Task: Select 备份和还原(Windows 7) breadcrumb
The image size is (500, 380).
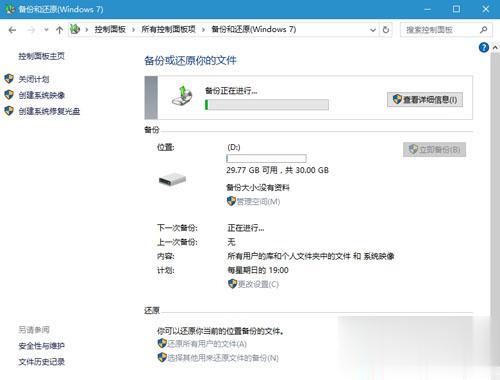Action: tap(254, 29)
